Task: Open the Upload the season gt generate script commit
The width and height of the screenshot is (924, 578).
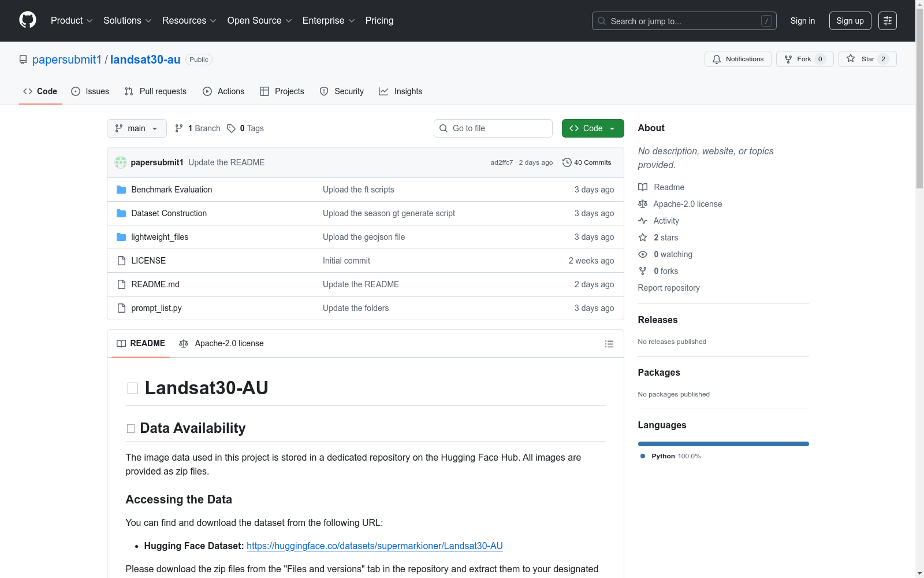Action: (x=389, y=213)
